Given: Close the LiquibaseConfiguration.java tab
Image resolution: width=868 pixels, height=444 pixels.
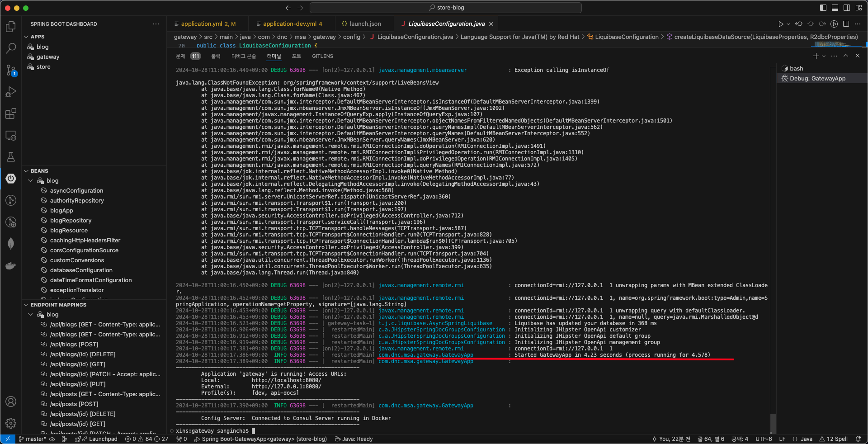Looking at the screenshot, I should [x=491, y=24].
